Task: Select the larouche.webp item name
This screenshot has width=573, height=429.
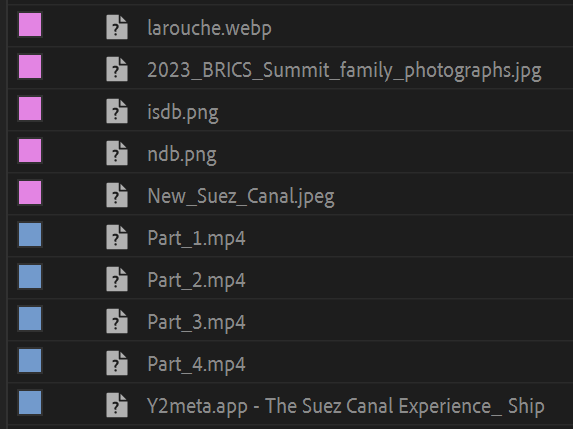Action: coord(209,28)
